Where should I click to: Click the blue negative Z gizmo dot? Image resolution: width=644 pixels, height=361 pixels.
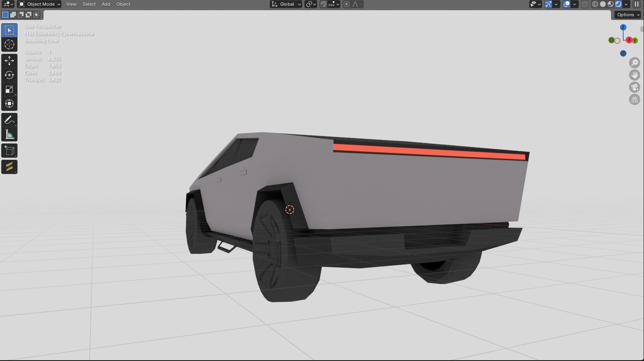click(x=623, y=53)
